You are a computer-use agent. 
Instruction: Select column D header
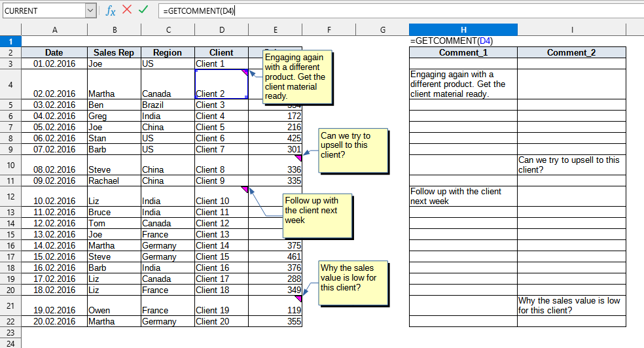point(221,29)
